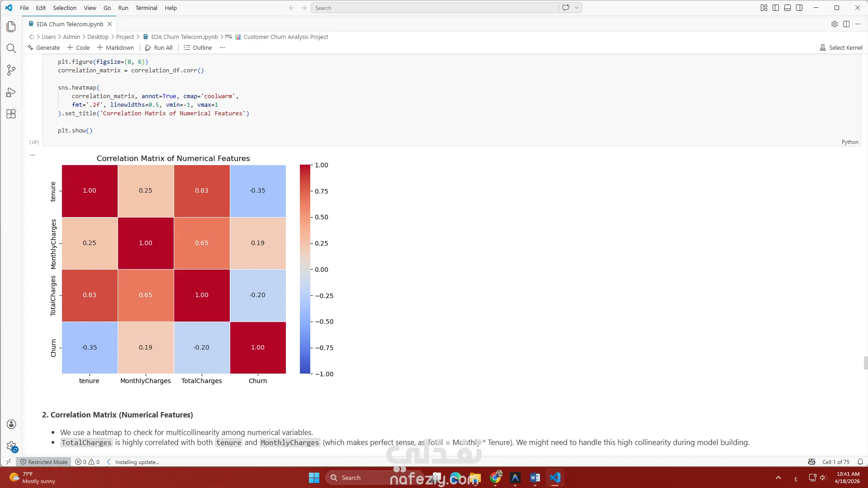Click Generate in notebook toolbar
868x488 pixels.
(x=43, y=47)
